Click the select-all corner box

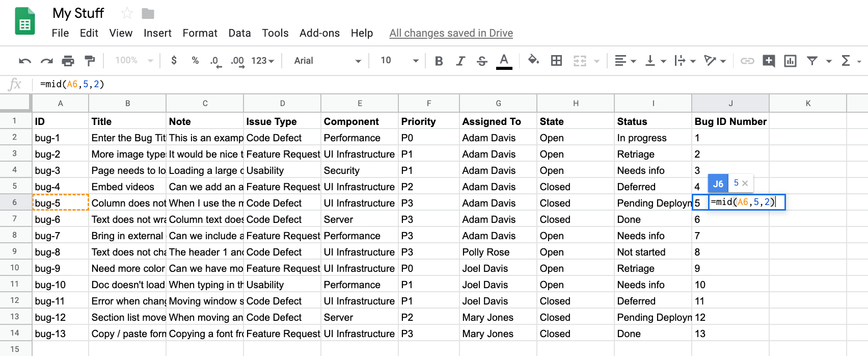[15, 103]
